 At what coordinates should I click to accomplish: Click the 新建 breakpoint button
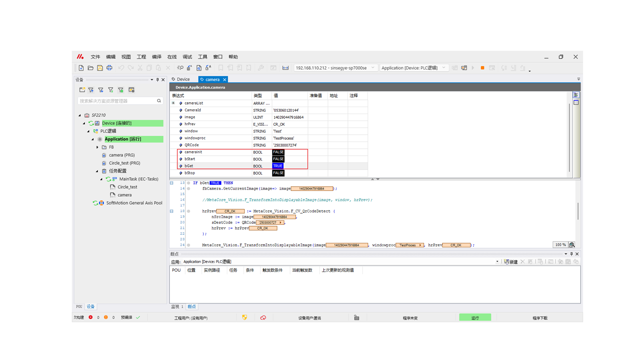tap(511, 262)
